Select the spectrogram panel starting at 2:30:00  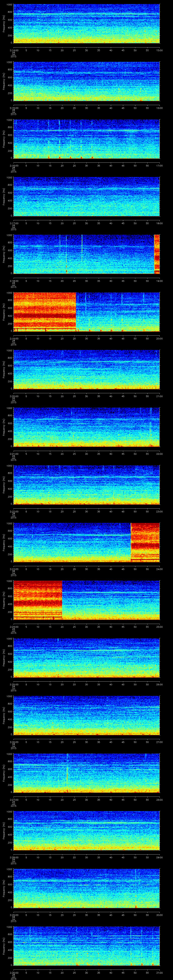[86, 946]
